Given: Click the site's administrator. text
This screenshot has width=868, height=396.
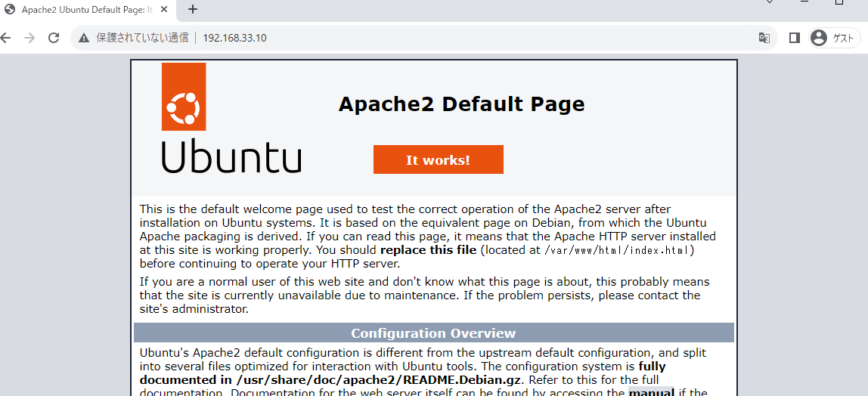Looking at the screenshot, I should pos(194,308).
